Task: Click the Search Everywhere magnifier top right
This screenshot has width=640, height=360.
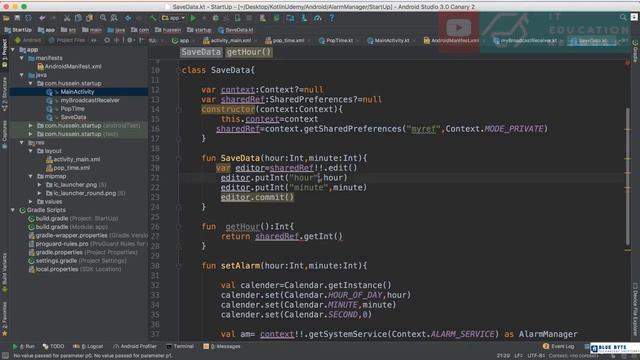Action: pos(623,17)
